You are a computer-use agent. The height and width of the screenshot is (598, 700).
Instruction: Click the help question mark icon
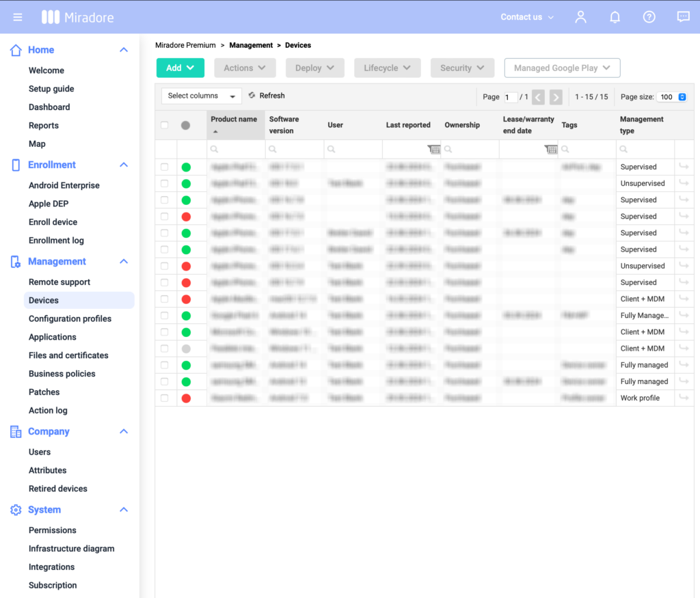(649, 17)
